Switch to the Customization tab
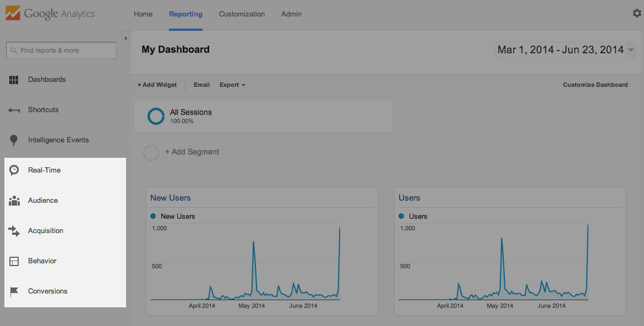644x326 pixels. coord(242,14)
